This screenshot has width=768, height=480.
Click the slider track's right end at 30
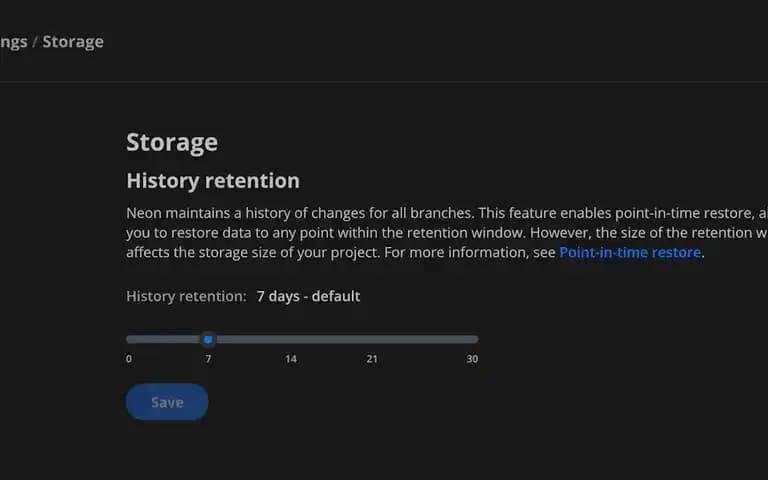pyautogui.click(x=474, y=339)
